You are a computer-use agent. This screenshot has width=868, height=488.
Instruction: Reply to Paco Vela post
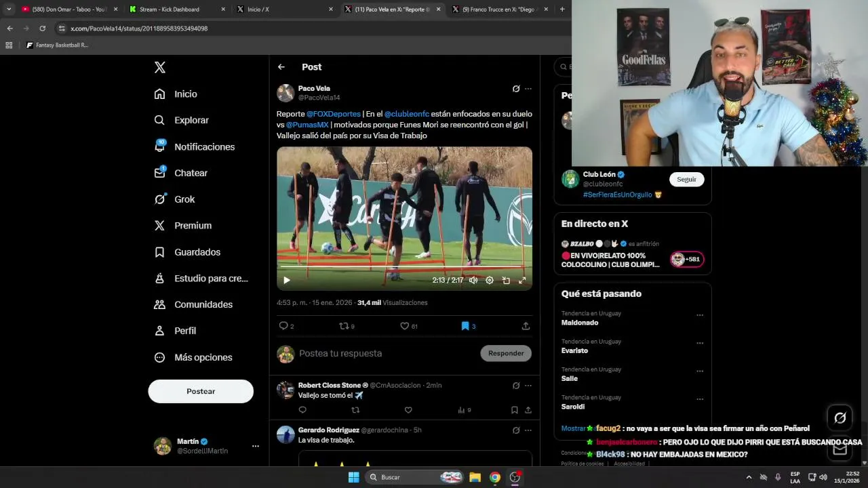pyautogui.click(x=287, y=326)
